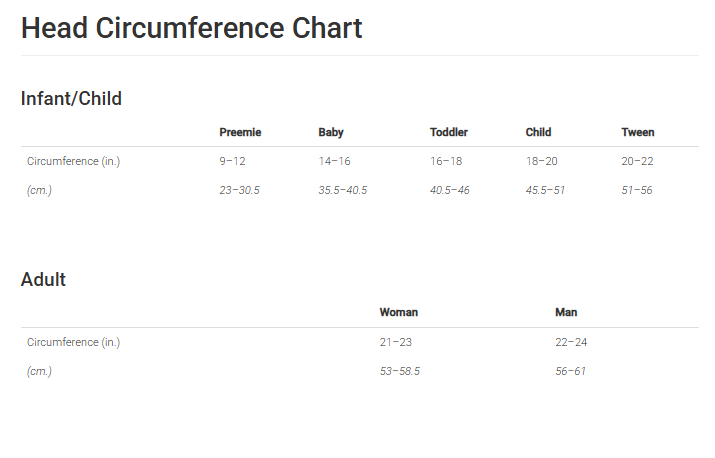Click the Head Circumference Chart title
Screen dimensions: 715x458
tap(191, 28)
